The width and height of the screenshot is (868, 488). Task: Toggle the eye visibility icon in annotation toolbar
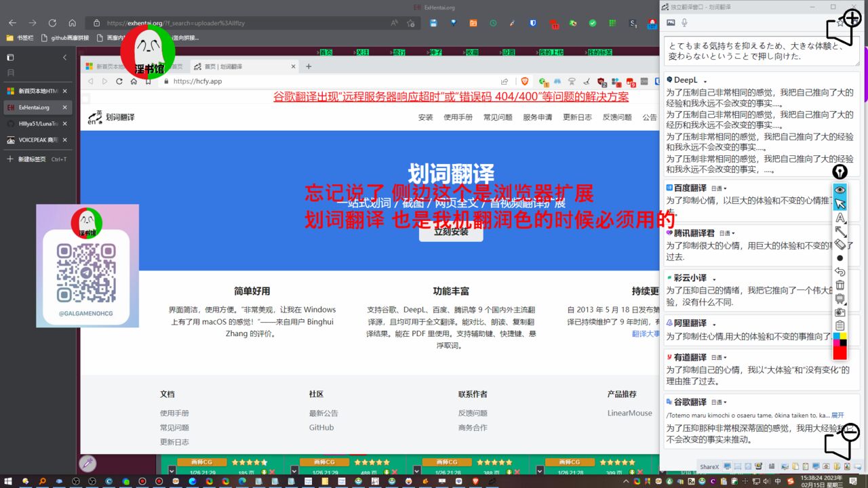point(840,190)
